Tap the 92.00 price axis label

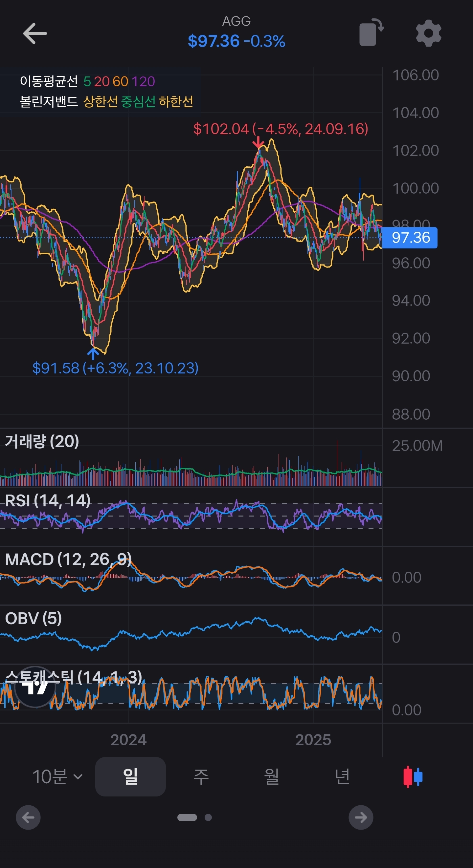point(411,338)
